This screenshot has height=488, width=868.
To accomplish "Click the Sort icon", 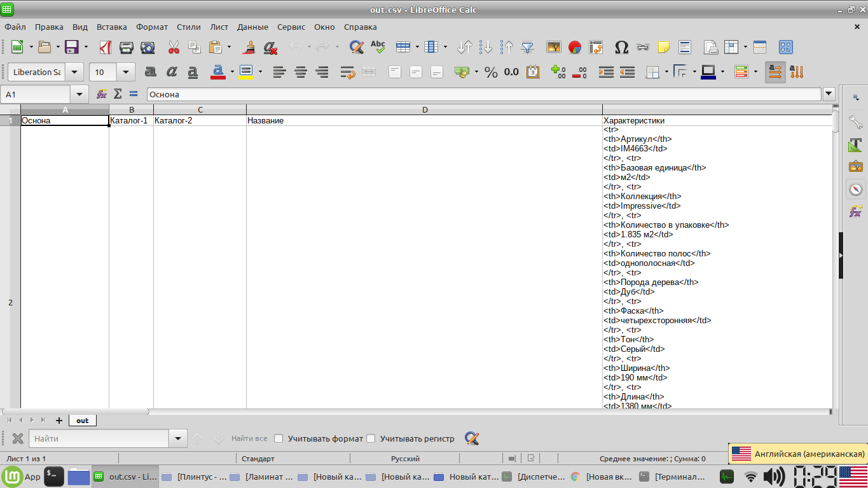I will tap(465, 47).
